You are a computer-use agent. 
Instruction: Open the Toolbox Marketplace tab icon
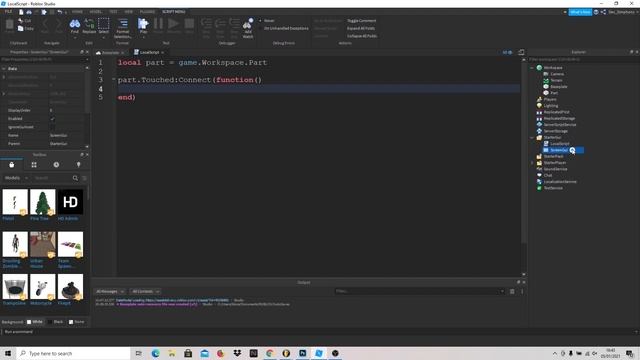(x=11, y=164)
